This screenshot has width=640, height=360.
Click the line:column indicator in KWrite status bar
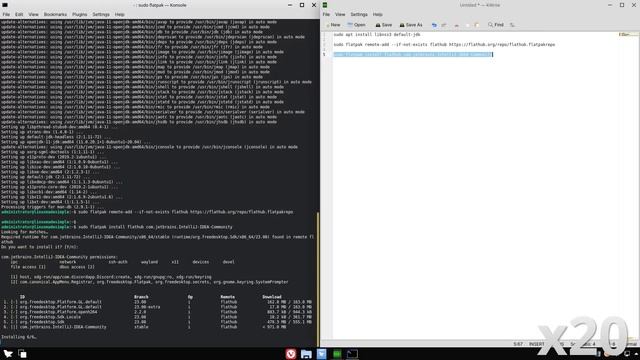click(518, 344)
